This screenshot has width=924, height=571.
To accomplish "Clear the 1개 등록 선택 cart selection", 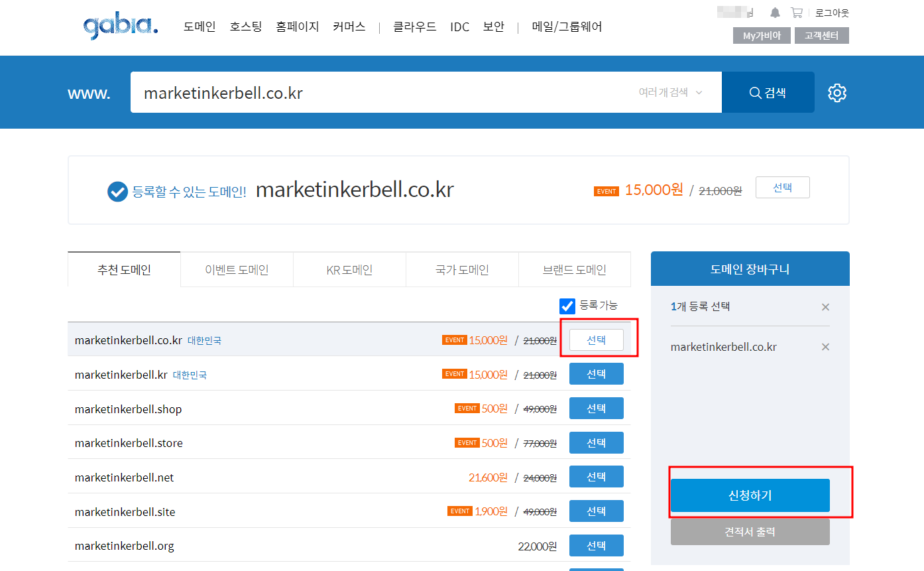I will tap(825, 306).
